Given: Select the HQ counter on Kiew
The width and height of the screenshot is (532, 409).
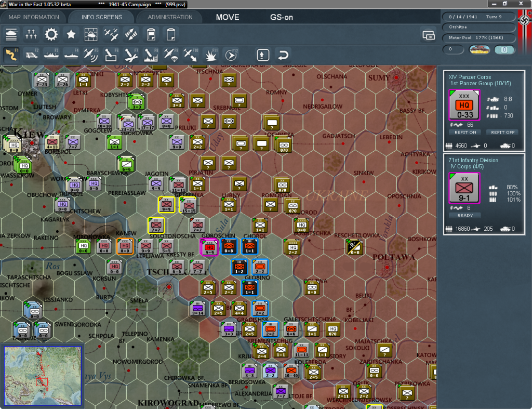Looking at the screenshot, I should coord(13,145).
